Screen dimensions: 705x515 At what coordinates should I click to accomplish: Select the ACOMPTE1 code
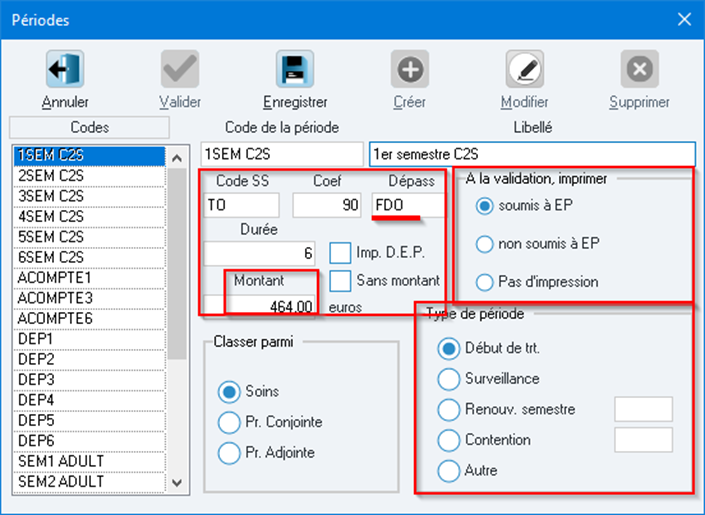click(x=89, y=278)
